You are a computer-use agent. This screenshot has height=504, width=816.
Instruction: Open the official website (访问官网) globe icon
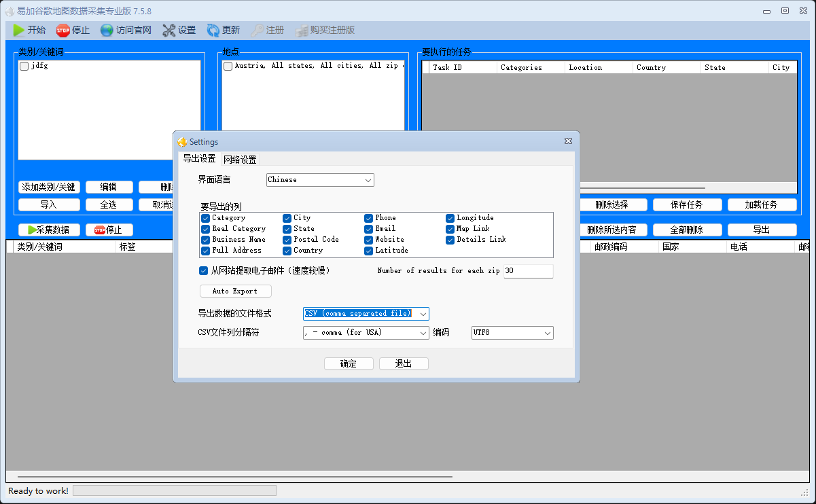tap(107, 30)
